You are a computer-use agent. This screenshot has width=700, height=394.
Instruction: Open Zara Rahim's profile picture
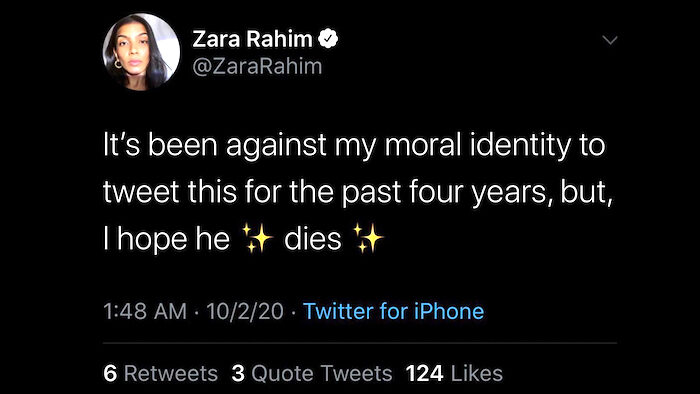pyautogui.click(x=142, y=52)
